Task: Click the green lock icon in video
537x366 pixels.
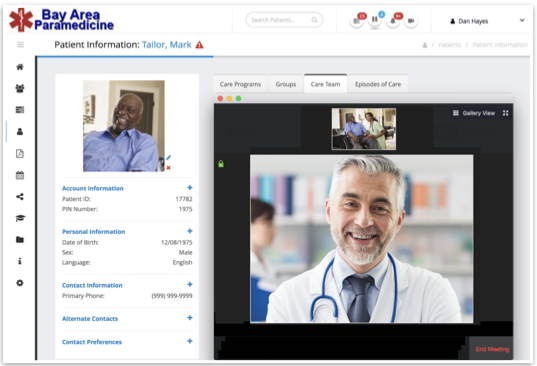Action: click(221, 164)
